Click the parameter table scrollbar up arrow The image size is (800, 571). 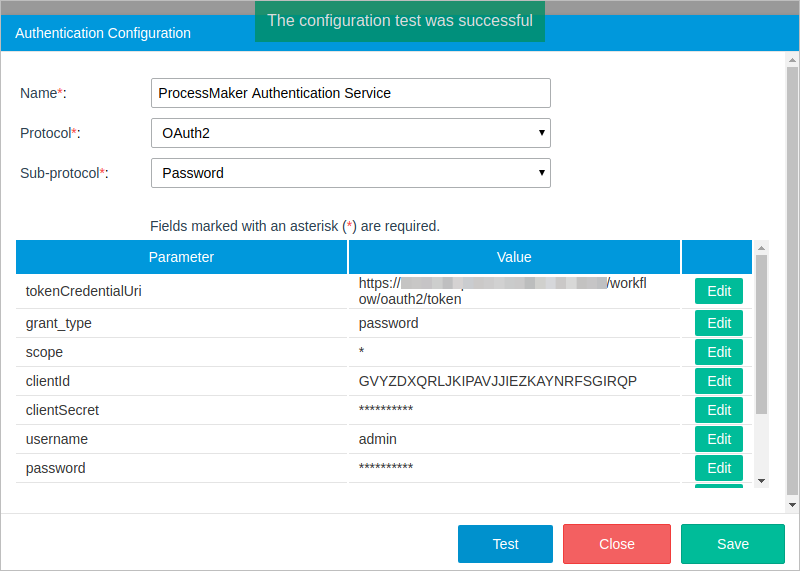pyautogui.click(x=762, y=247)
